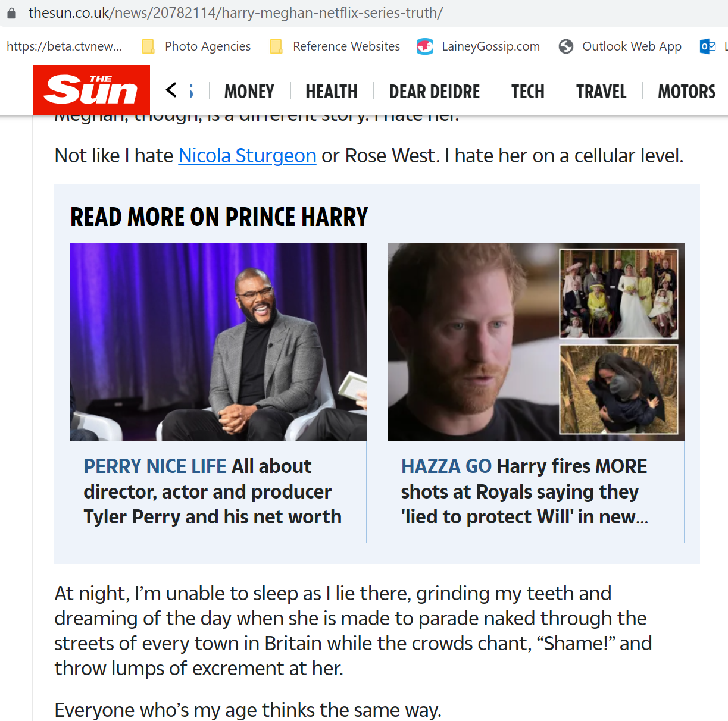Click the lock icon in the address bar

coord(11,13)
